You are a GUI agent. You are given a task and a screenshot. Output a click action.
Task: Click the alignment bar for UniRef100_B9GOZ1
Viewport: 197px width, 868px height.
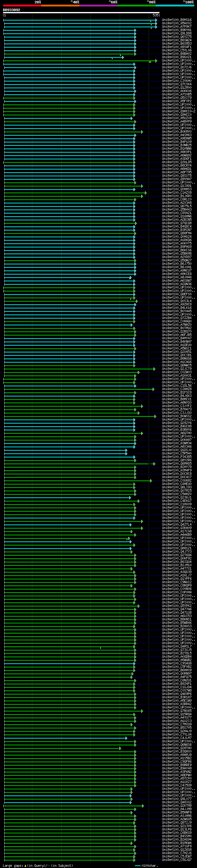[x=64, y=57]
